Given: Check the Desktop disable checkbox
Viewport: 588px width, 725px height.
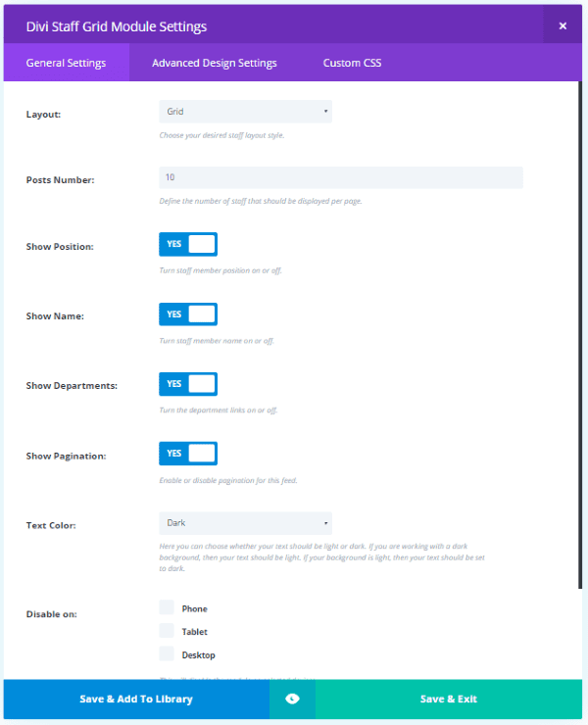Looking at the screenshot, I should coord(167,653).
